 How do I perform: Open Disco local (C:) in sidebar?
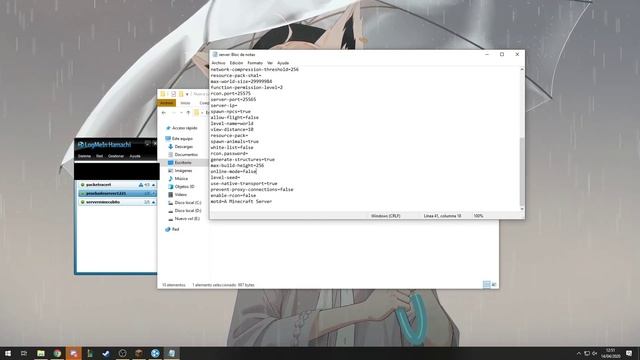185,202
